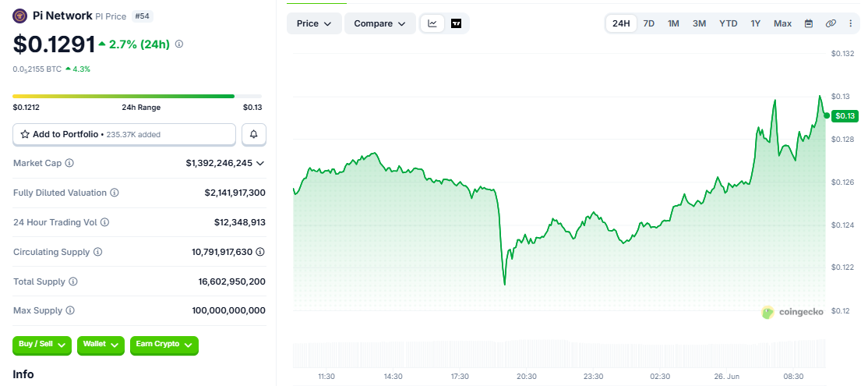Select the YTD time range

pos(728,23)
